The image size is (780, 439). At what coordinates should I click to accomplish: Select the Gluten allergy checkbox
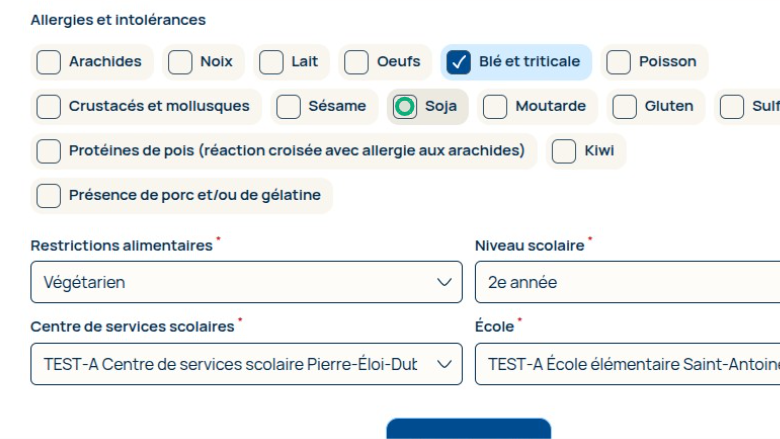pos(625,107)
